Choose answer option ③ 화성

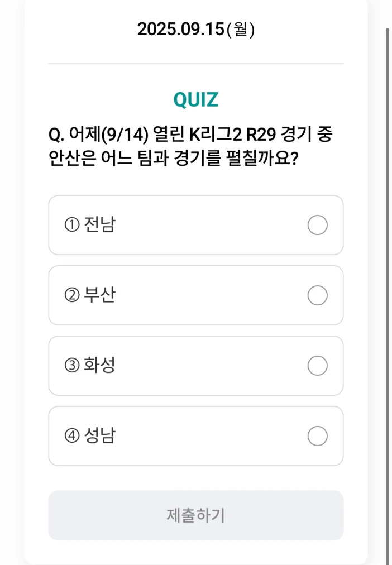(195, 366)
